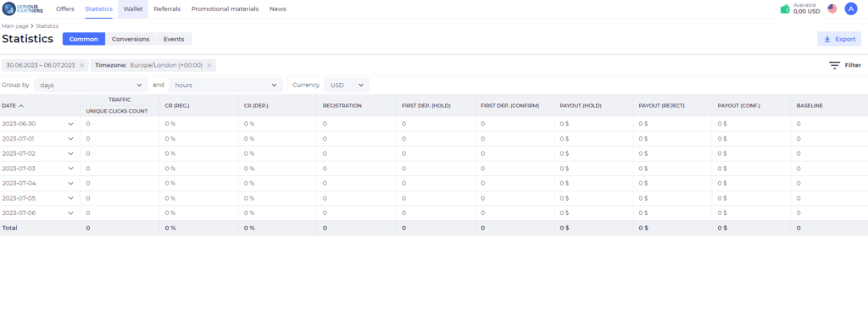Click the Total row label

[x=9, y=228]
